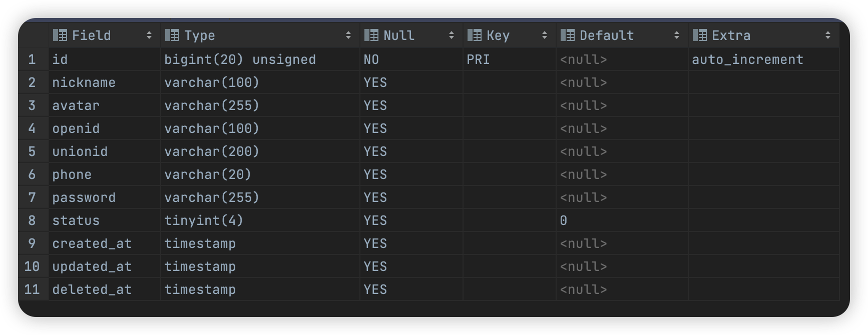Toggle sort arrows on Default column
Viewport: 868px width, 335px height.
(677, 35)
